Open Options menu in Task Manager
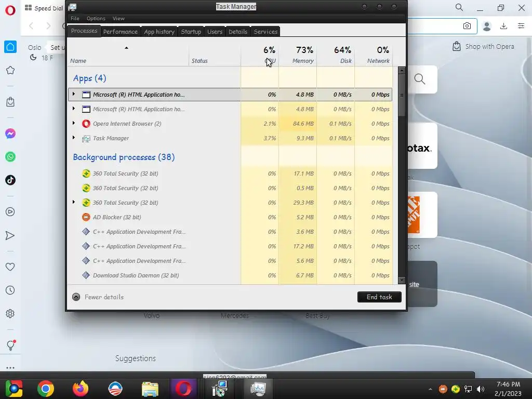The height and width of the screenshot is (399, 532). coord(96,19)
